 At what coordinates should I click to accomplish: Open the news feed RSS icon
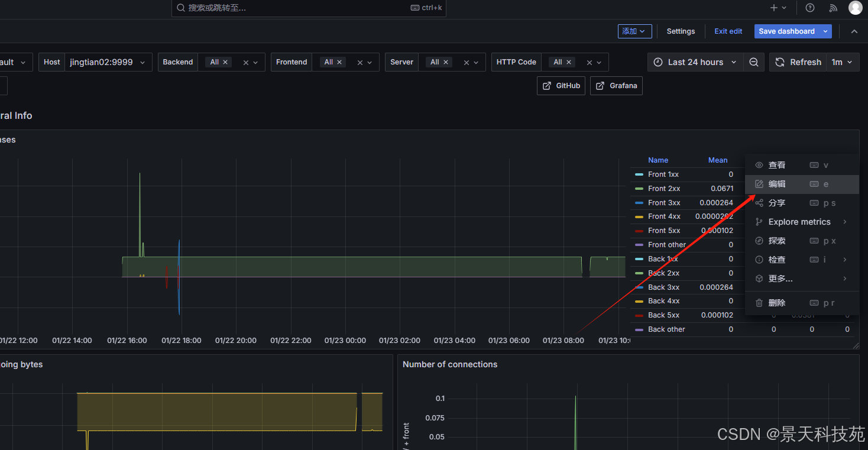click(x=833, y=8)
